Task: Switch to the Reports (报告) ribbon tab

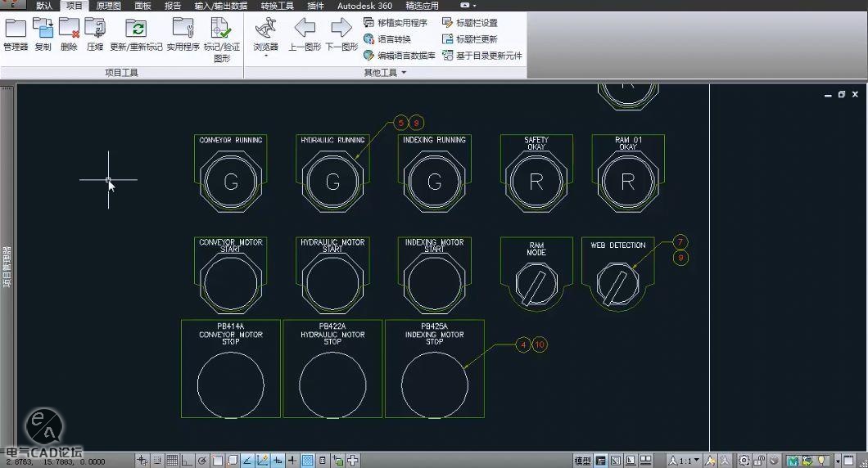Action: (173, 6)
